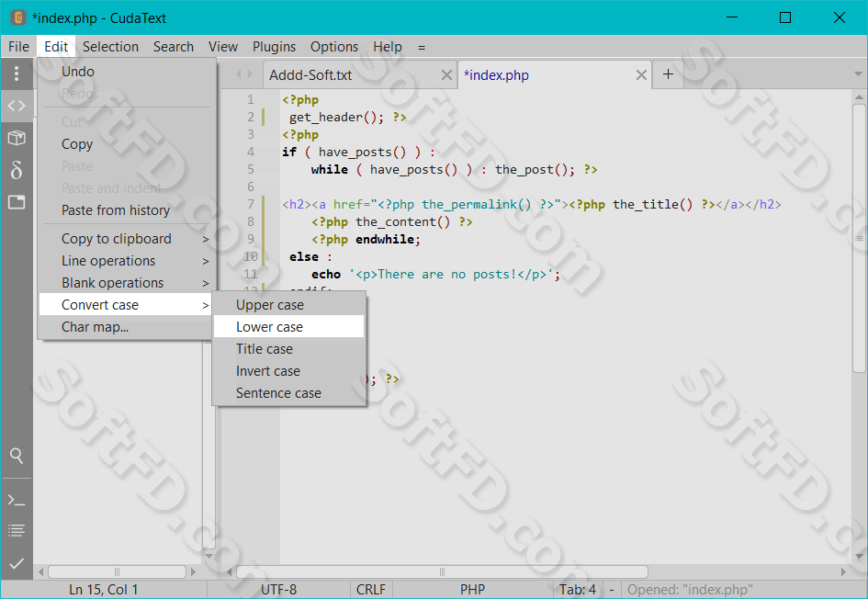The image size is (868, 599).
Task: Expand the Convert case submenu
Action: (x=126, y=305)
